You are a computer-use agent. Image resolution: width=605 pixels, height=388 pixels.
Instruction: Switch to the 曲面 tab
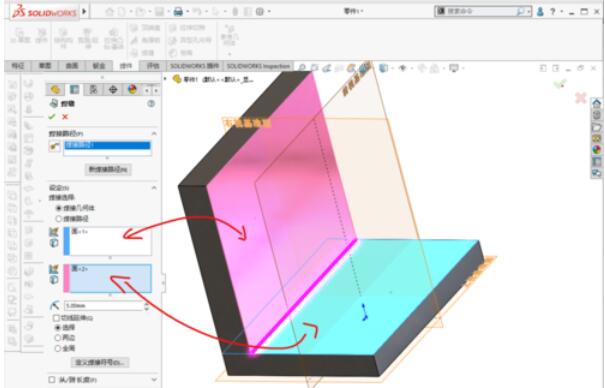point(72,66)
